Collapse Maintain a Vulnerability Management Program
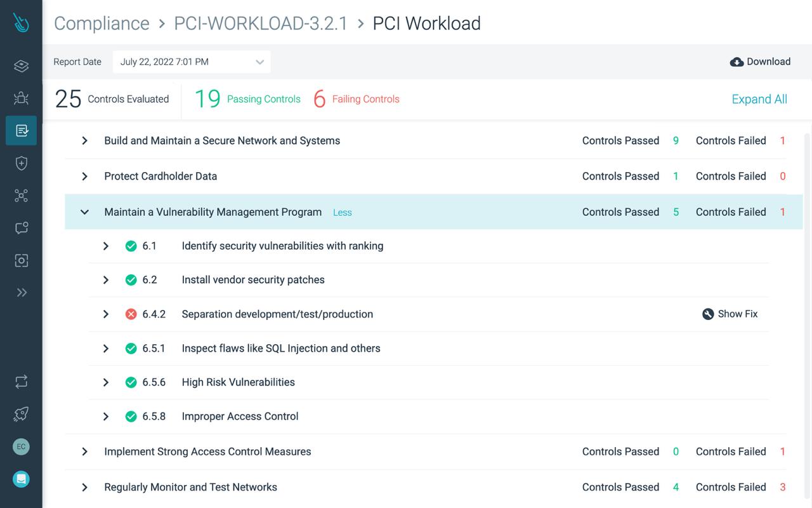The height and width of the screenshot is (508, 812). click(84, 211)
